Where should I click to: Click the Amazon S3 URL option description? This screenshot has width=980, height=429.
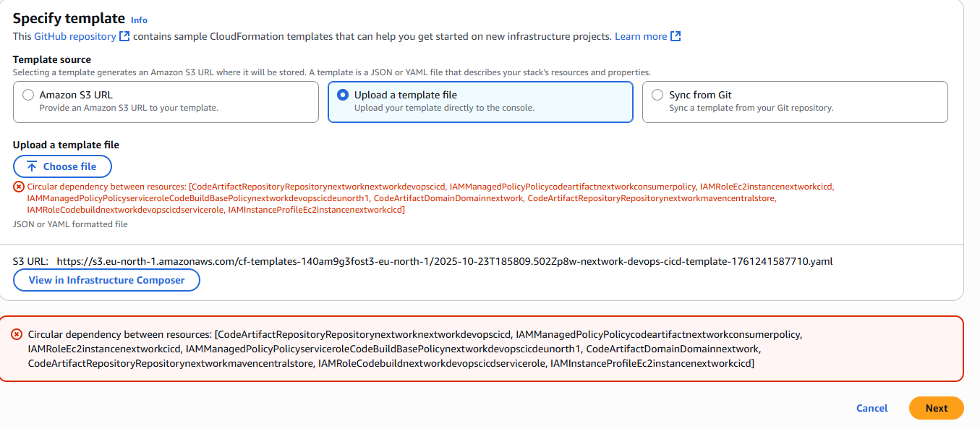click(x=129, y=108)
